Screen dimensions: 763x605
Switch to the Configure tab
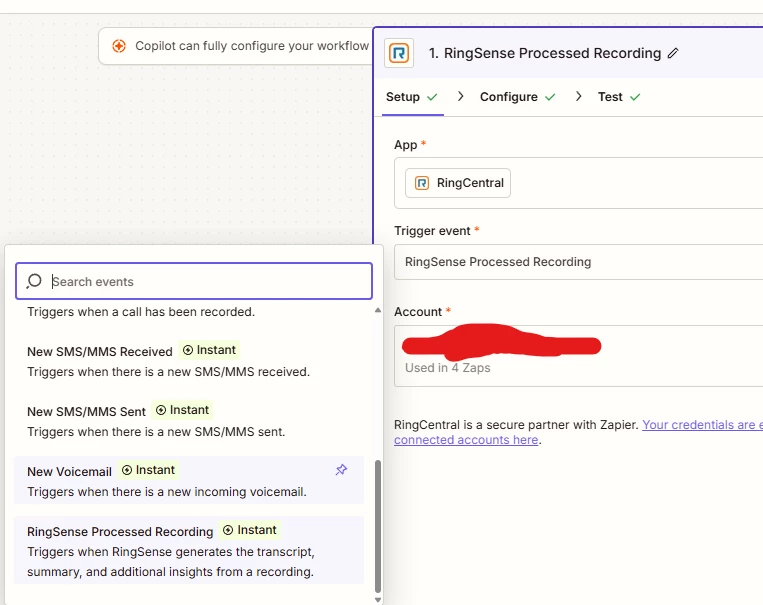(x=518, y=97)
